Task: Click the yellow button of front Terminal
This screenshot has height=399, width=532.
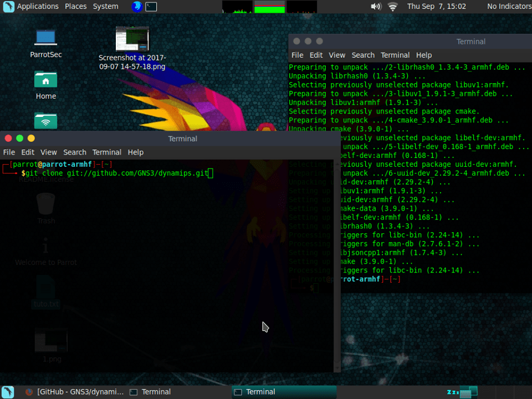Action: point(31,138)
